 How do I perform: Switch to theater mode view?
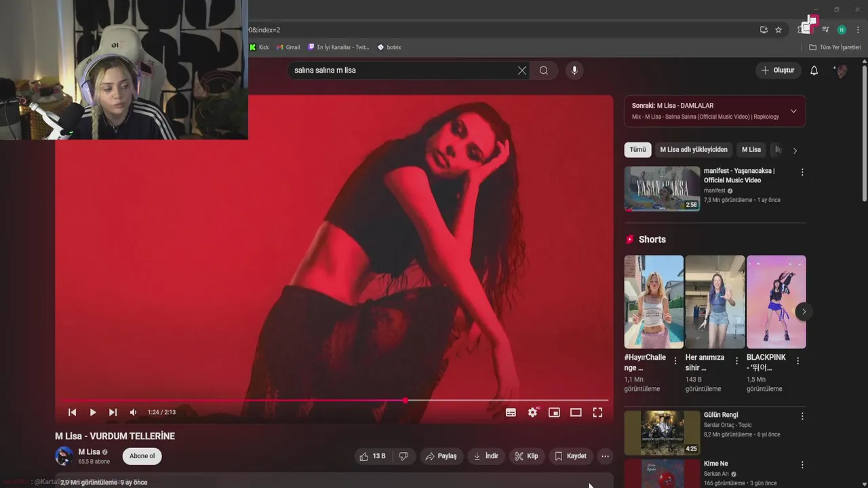(x=576, y=412)
